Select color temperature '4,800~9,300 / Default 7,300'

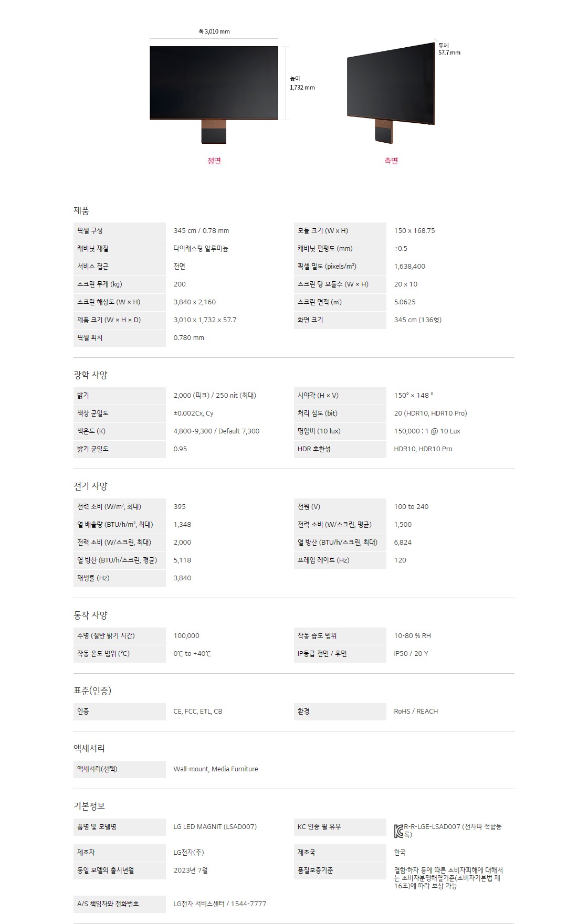216,431
